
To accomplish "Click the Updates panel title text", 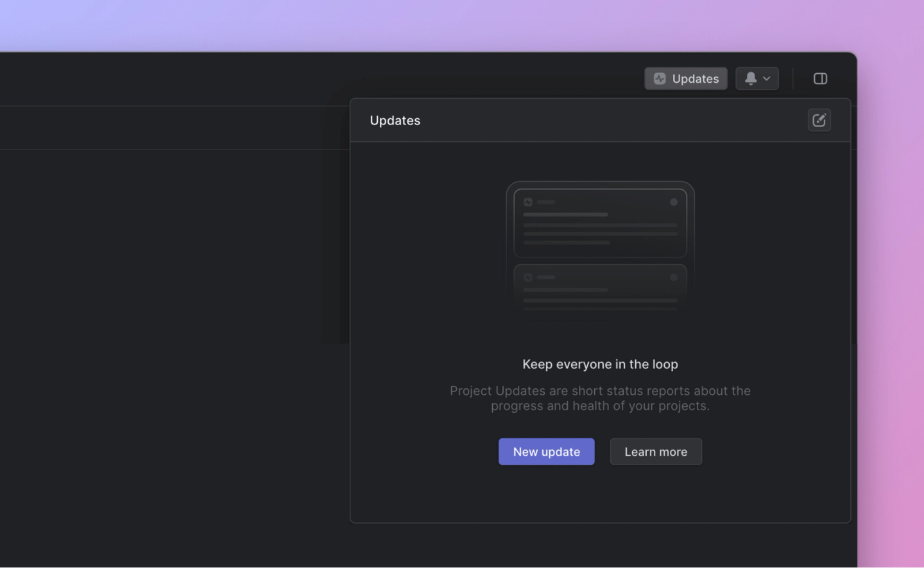I will [x=395, y=121].
